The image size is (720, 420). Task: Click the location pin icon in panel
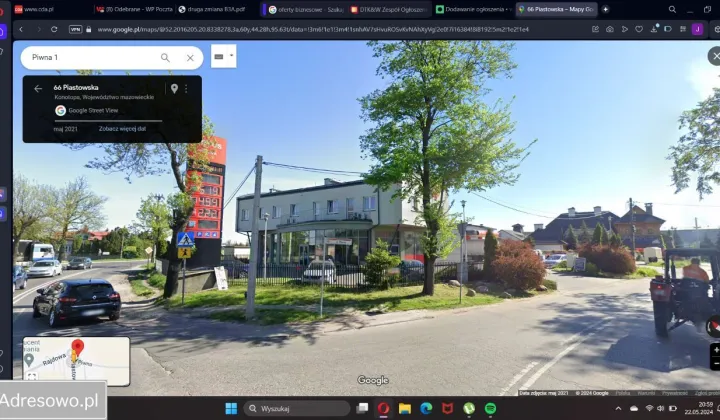click(174, 89)
